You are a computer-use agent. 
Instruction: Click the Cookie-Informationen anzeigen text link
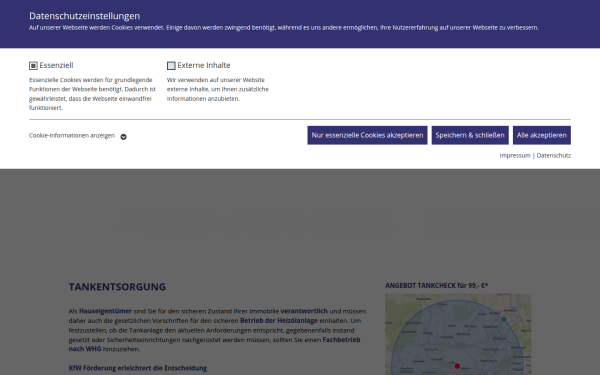coord(72,135)
